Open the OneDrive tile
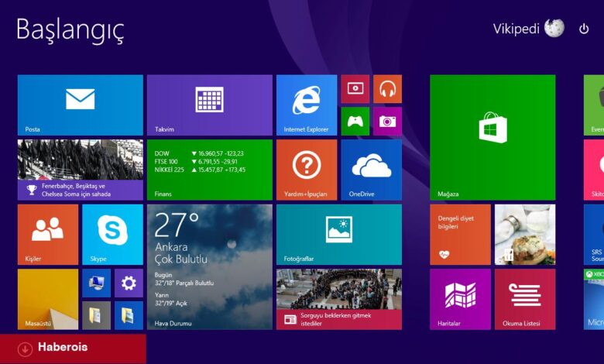Image resolution: width=604 pixels, height=364 pixels. [372, 170]
